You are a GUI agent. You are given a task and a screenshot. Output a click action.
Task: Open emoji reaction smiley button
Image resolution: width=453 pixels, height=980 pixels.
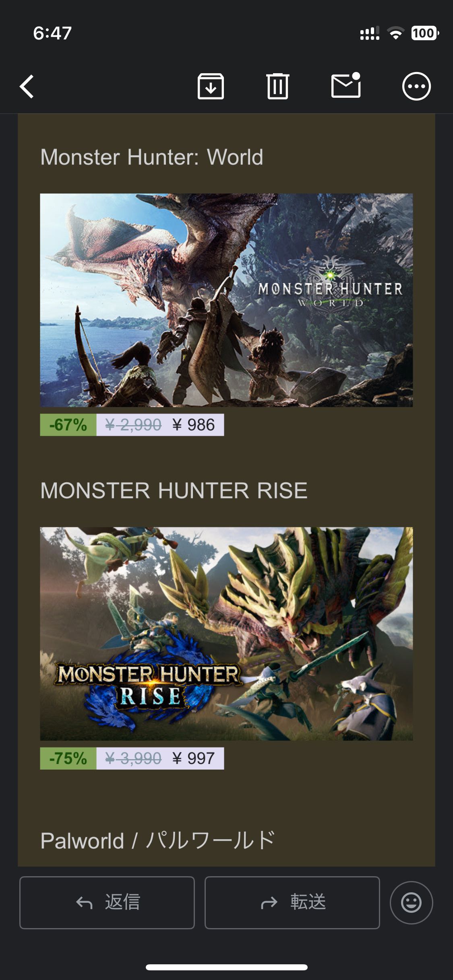411,902
